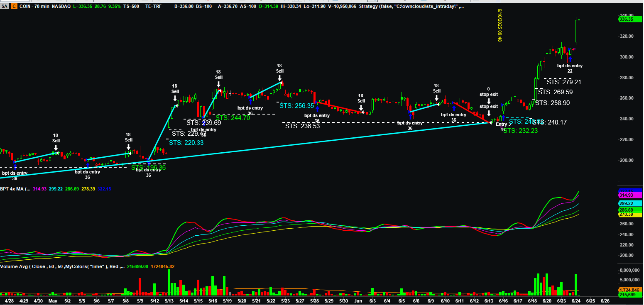Click the STS: 269.59 label
The height and width of the screenshot is (305, 644).
(x=555, y=92)
